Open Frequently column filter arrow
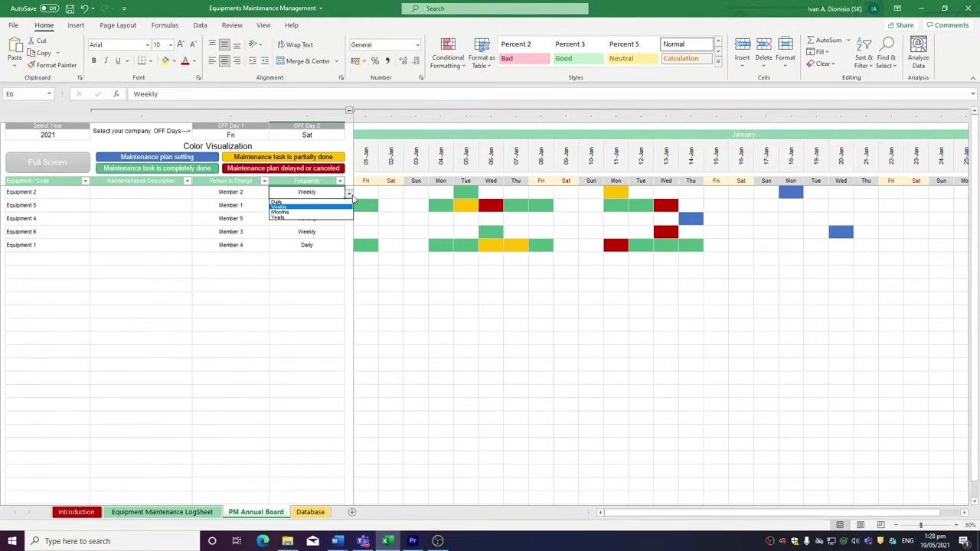 (x=340, y=181)
